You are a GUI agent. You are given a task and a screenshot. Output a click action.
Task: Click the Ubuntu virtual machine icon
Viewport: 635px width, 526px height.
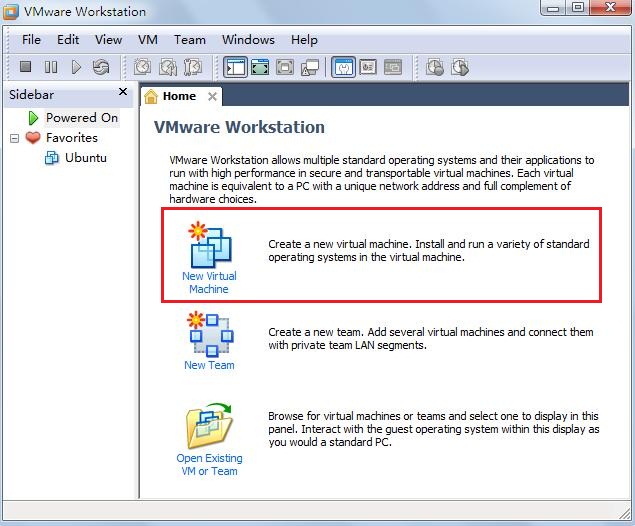[51, 158]
